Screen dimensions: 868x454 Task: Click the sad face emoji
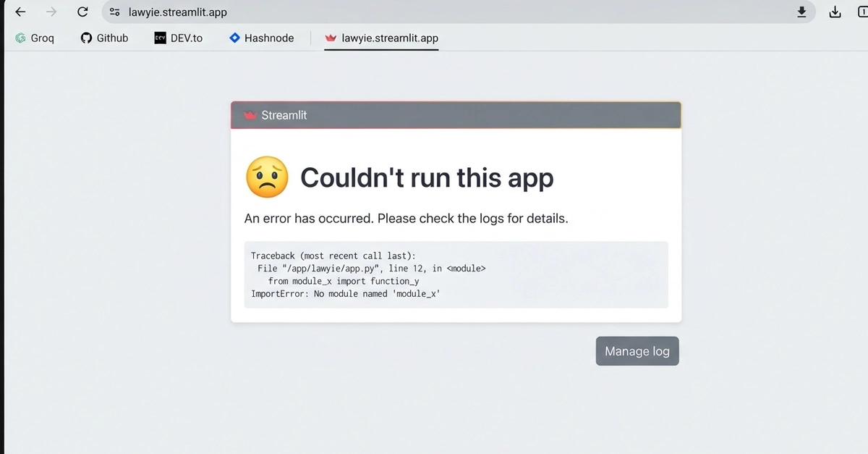[267, 177]
